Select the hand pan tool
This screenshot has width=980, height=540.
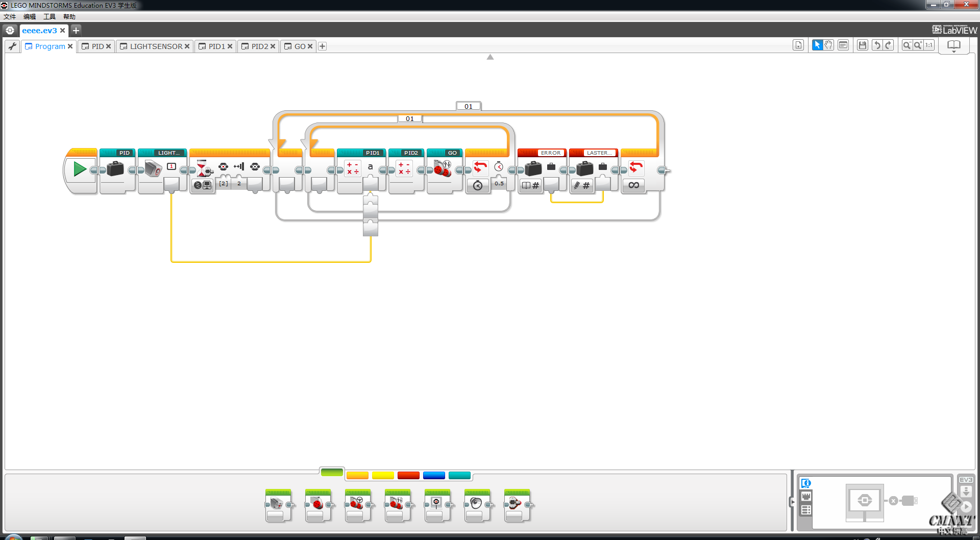pyautogui.click(x=828, y=45)
